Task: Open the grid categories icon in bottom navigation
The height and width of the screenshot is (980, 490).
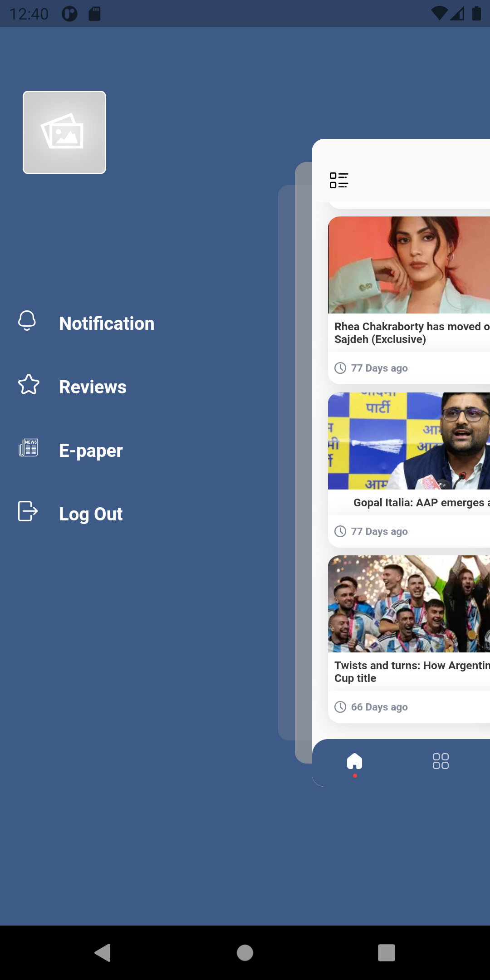Action: [440, 761]
